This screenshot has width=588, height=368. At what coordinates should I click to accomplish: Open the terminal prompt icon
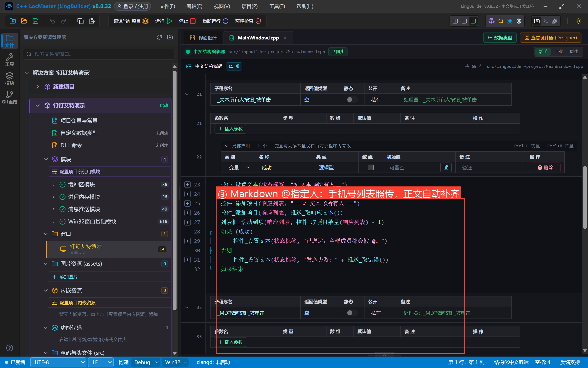[546, 21]
